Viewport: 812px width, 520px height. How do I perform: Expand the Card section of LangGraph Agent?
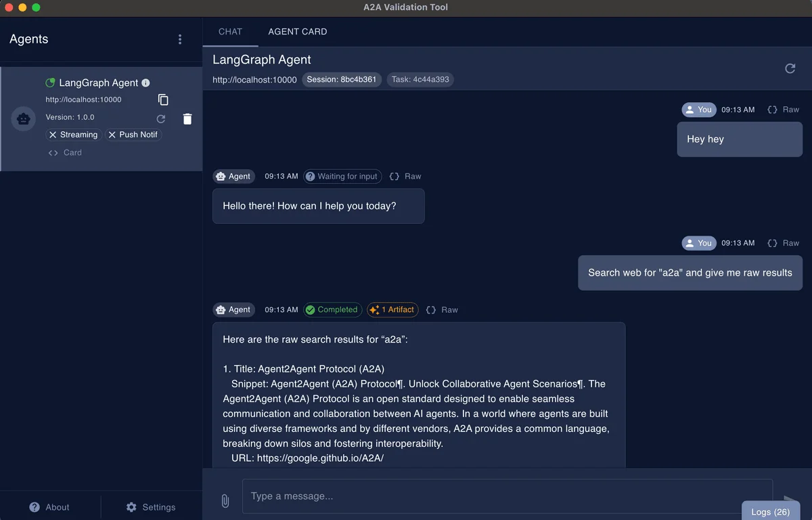[65, 152]
